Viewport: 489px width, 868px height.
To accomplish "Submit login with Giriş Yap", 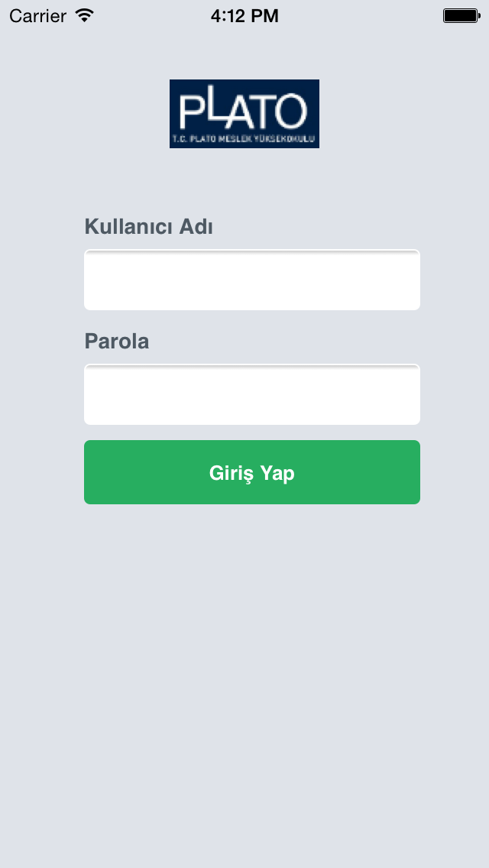I will click(x=252, y=472).
